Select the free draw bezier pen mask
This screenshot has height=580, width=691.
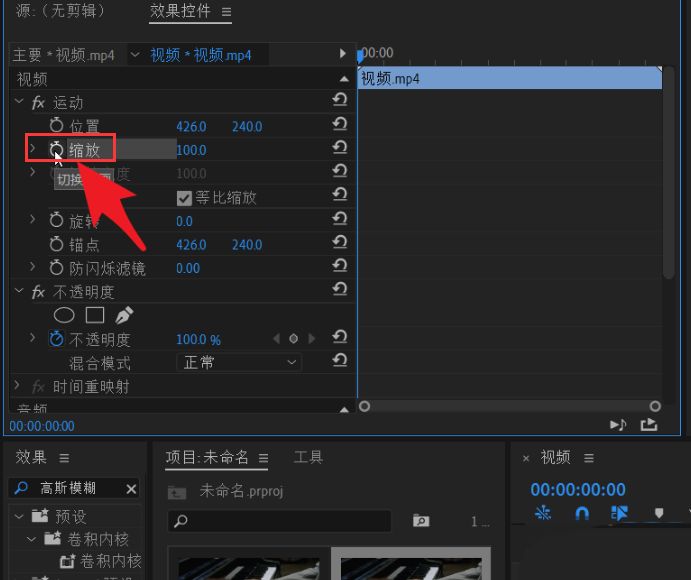click(124, 315)
